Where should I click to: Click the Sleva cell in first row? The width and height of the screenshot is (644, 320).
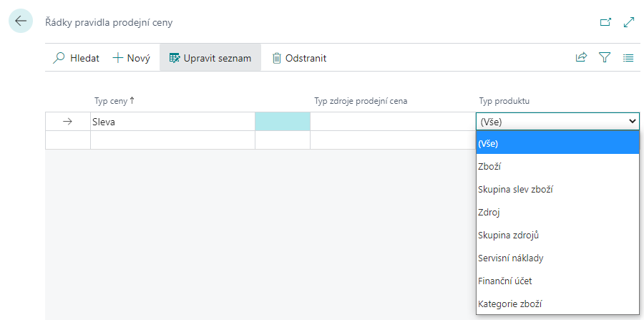(172, 122)
